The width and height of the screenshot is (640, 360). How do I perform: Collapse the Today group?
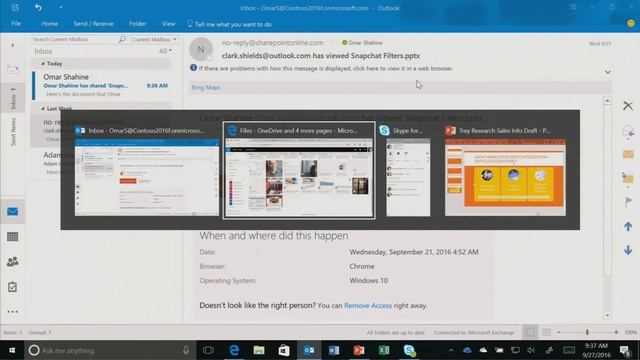43,64
